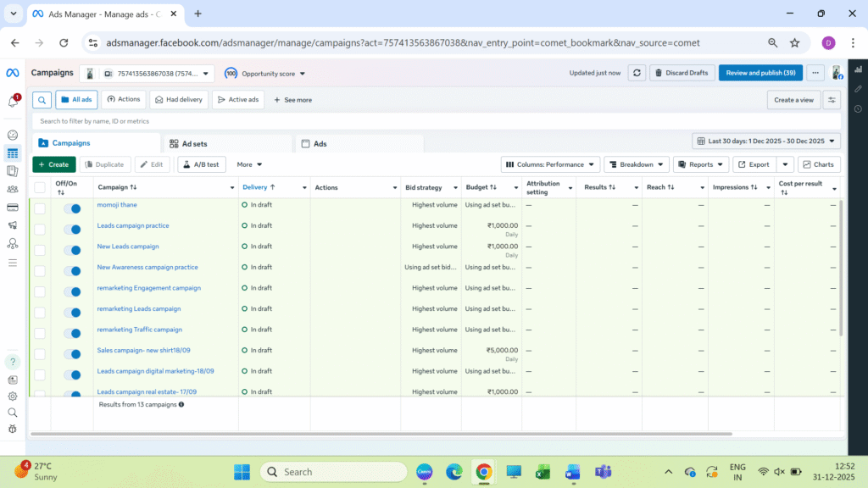The width and height of the screenshot is (868, 488).
Task: Click the notifications bell icon in sidebar
Action: click(x=13, y=102)
